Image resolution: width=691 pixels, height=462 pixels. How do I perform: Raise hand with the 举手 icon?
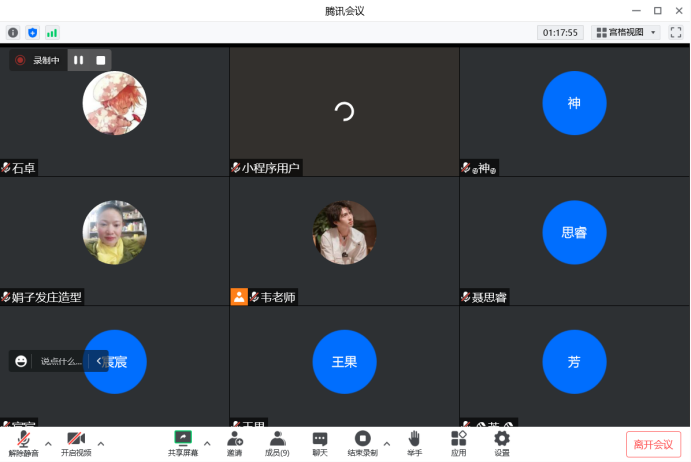coord(413,443)
